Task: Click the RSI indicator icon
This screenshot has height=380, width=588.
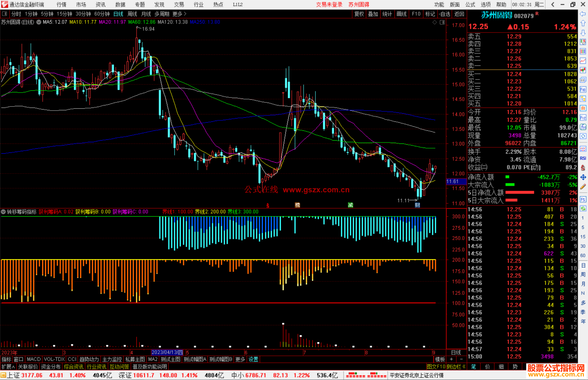Action: tap(583, 158)
